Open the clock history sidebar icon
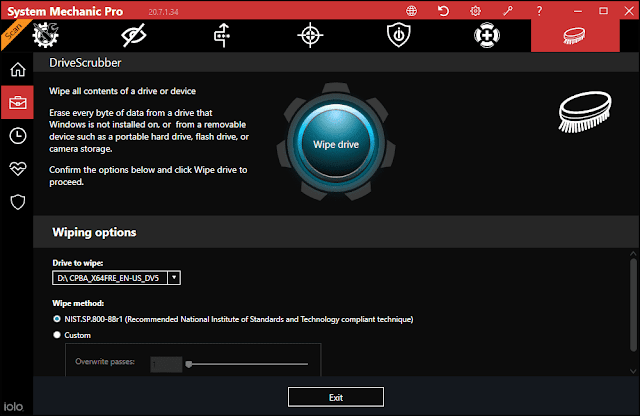640x416 pixels. tap(18, 136)
